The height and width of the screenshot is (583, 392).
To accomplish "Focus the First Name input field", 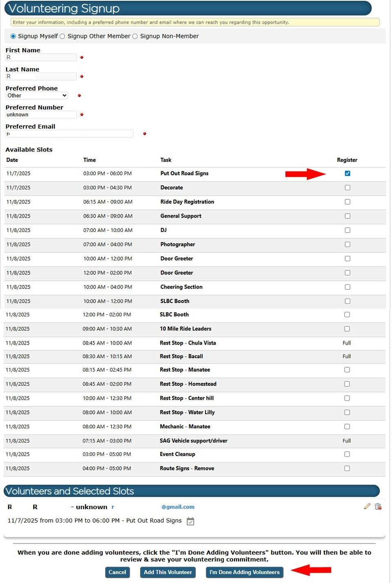I will (x=41, y=58).
